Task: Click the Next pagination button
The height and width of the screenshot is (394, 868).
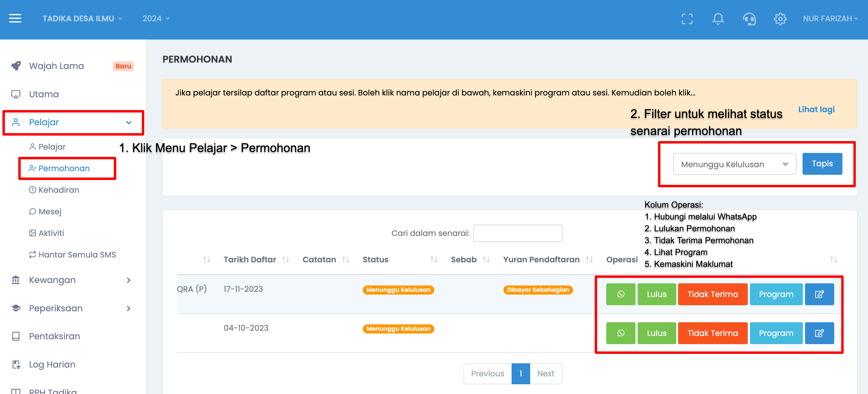Action: coord(545,373)
